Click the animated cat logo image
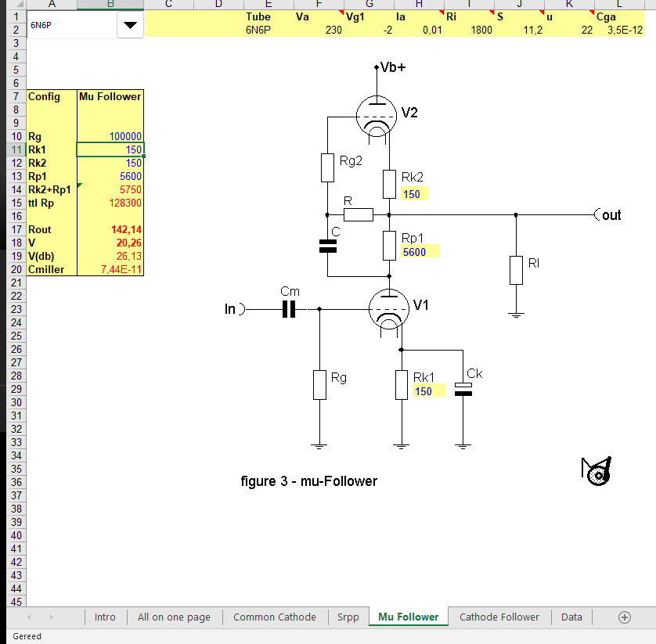Viewport: 656px width, 644px height. tap(597, 471)
